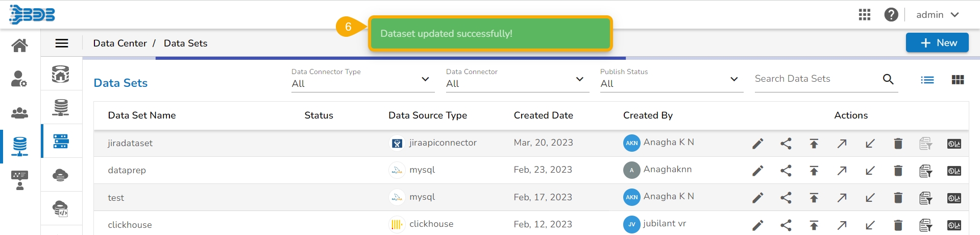The height and width of the screenshot is (235, 980).
Task: Click the upward arrow publish icon for clickhouse
Action: pos(814,225)
